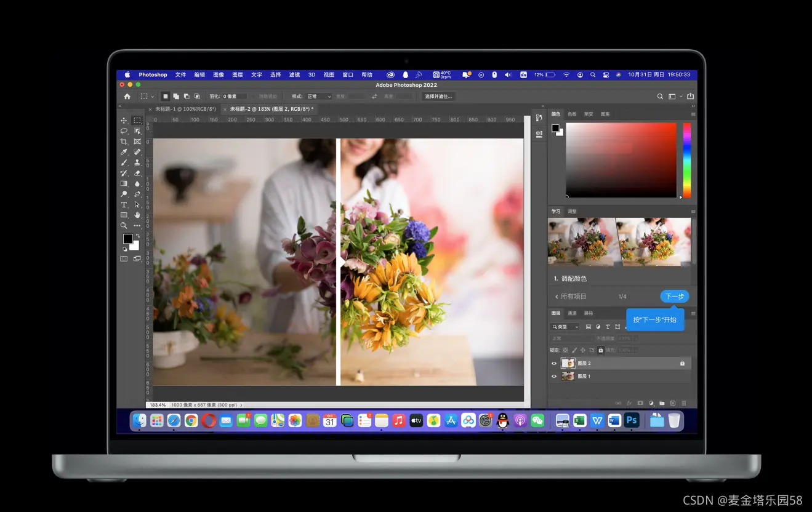Select the Brush tool
This screenshot has width=812, height=512.
(124, 162)
